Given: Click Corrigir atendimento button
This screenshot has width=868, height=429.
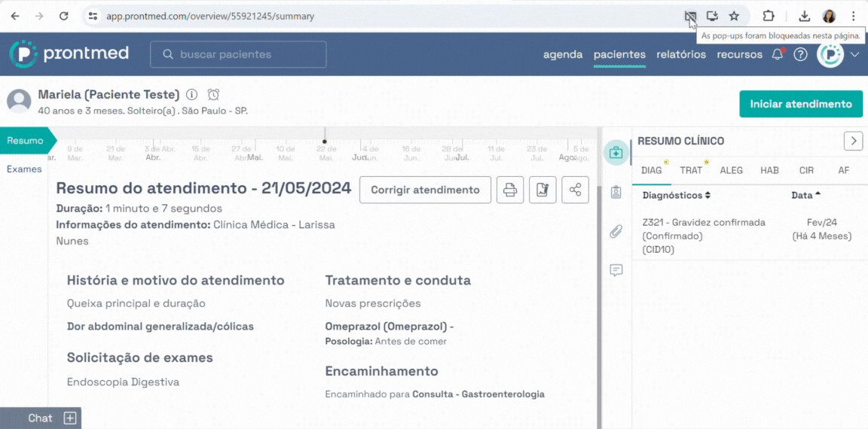Looking at the screenshot, I should tap(425, 190).
